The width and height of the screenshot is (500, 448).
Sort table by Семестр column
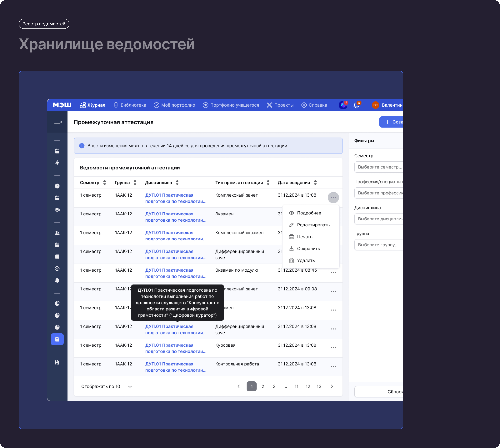105,183
